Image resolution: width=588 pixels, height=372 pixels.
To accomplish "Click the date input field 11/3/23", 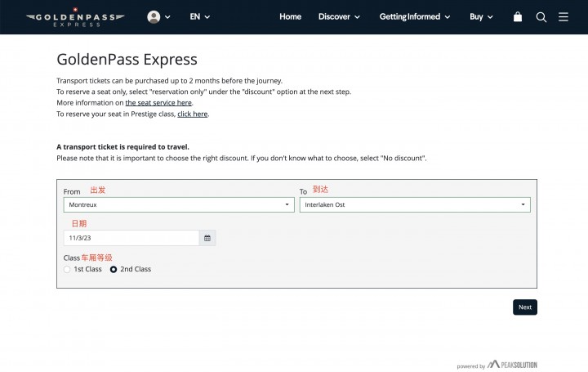I will (131, 238).
